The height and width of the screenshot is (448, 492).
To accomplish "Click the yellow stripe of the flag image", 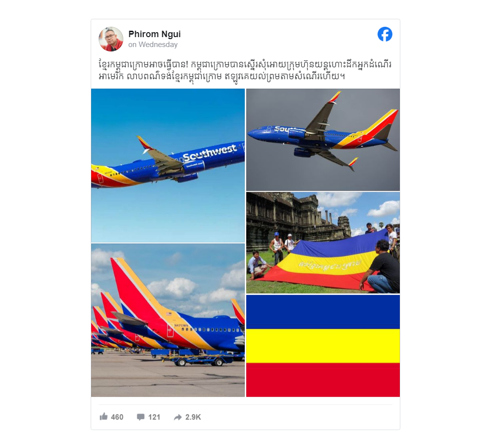I will tap(323, 346).
